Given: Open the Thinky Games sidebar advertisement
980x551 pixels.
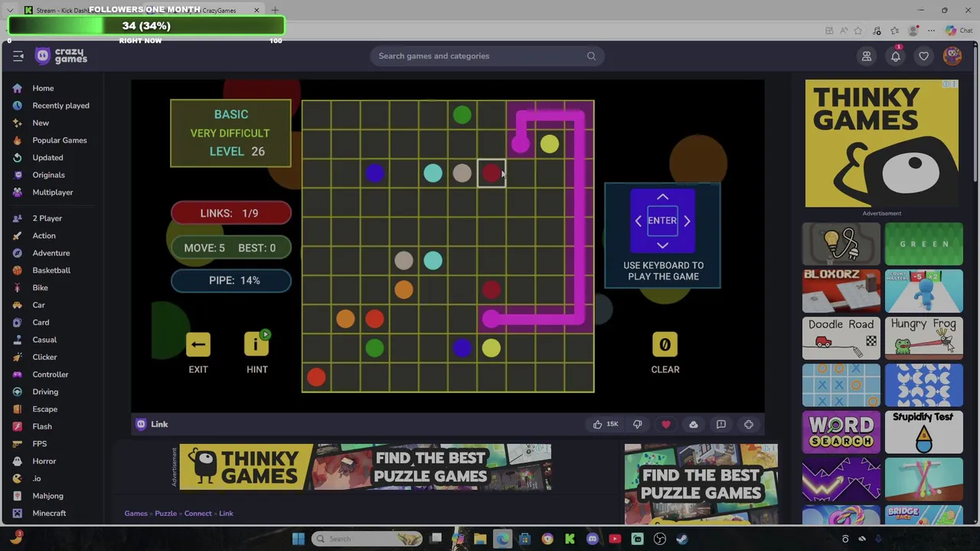Looking at the screenshot, I should pos(881,144).
